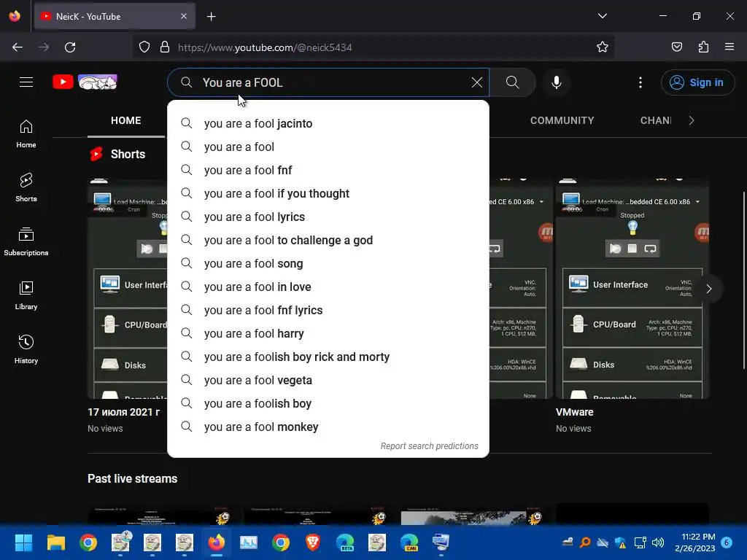The image size is (747, 560).
Task: Open clock showing 11:22 PM
Action: click(695, 542)
